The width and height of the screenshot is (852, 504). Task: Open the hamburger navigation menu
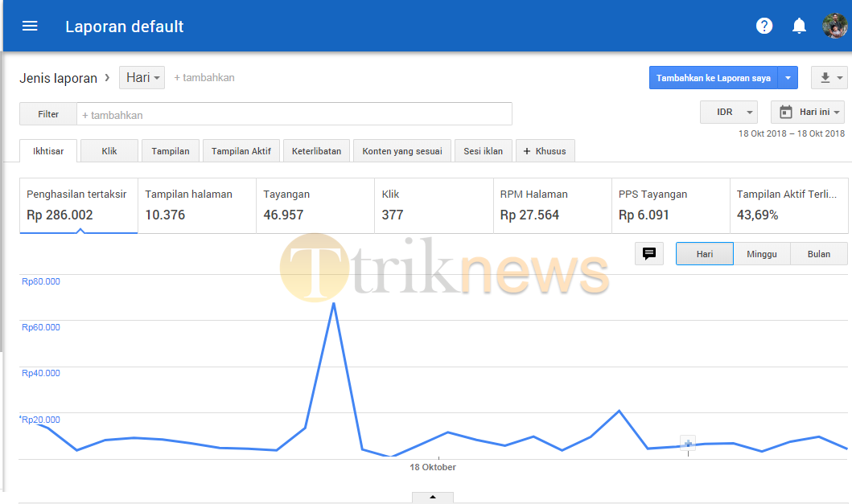tap(30, 26)
